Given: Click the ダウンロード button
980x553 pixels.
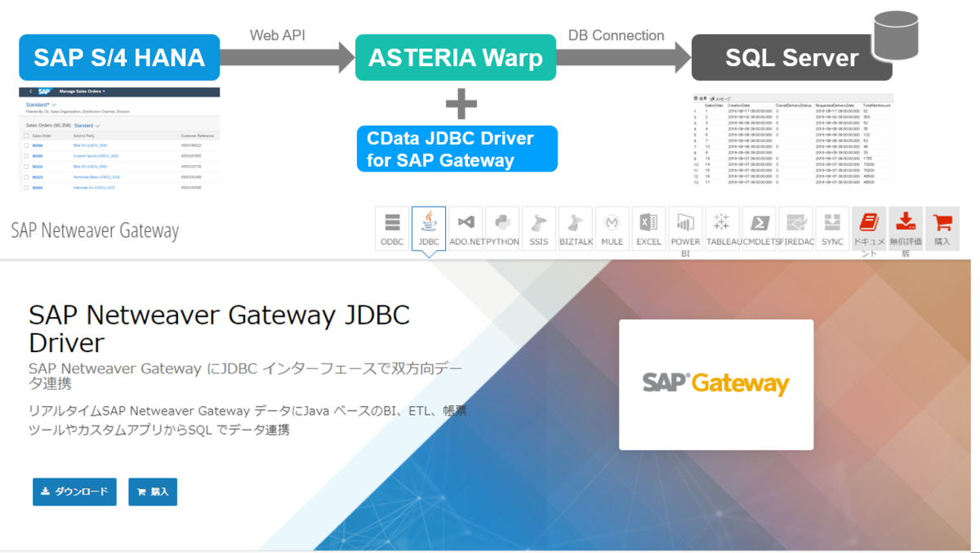Looking at the screenshot, I should coord(73,492).
